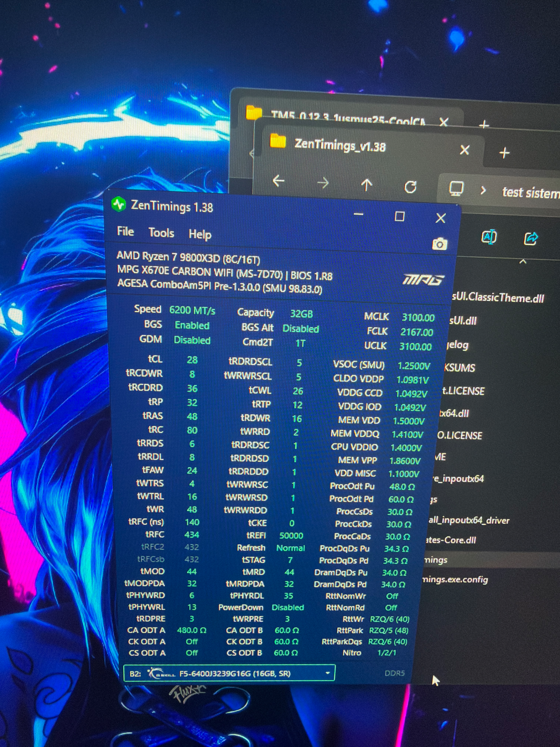Open the Help menu in ZenTimings

coord(200,234)
